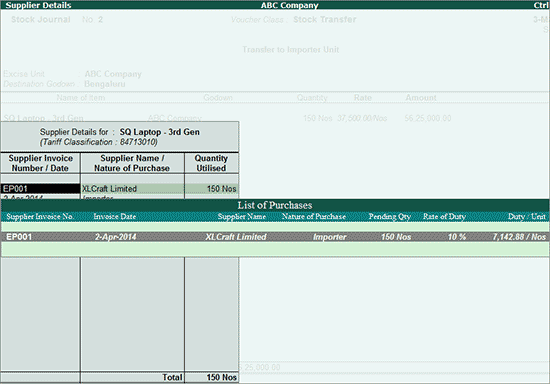
Task: Click the Rate of Duty column header
Action: [x=444, y=217]
